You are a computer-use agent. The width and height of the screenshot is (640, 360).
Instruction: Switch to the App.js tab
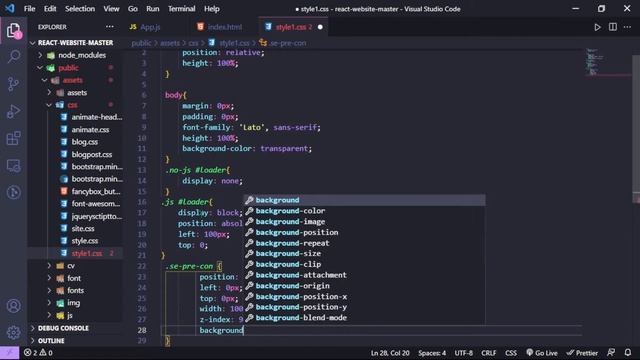150,27
